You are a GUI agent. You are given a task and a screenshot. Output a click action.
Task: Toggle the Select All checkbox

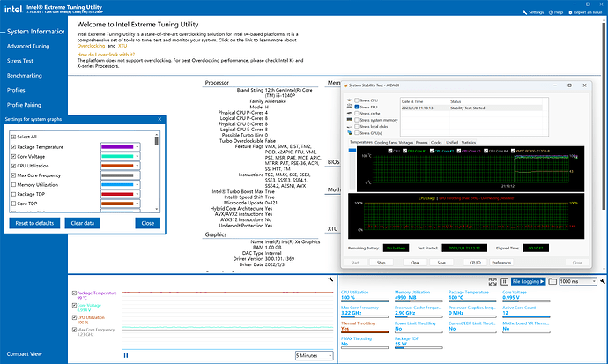coord(11,137)
